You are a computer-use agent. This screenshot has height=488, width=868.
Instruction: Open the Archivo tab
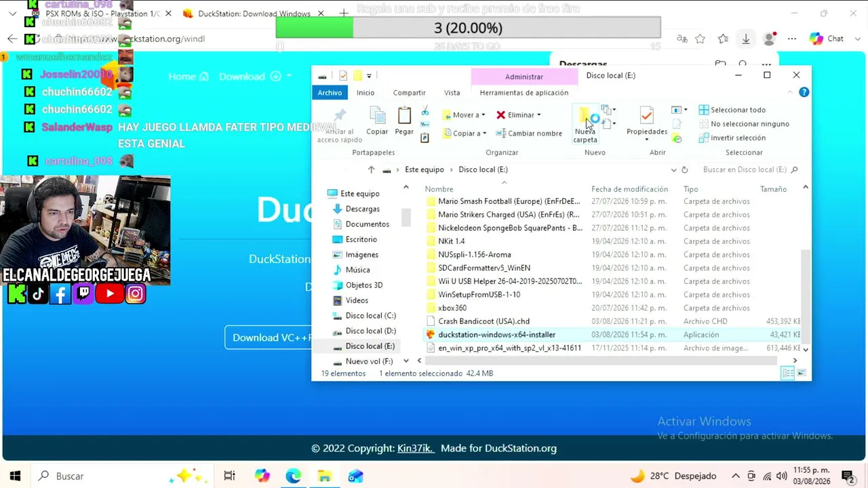point(330,93)
